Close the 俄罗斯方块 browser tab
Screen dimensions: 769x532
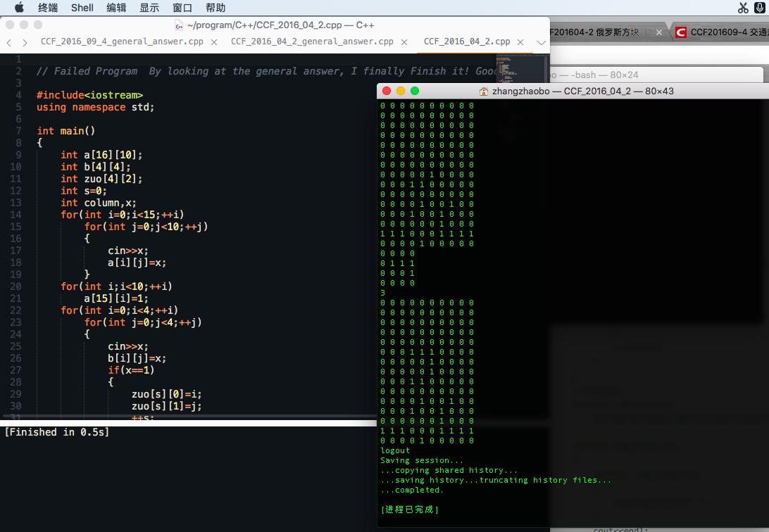click(x=659, y=32)
